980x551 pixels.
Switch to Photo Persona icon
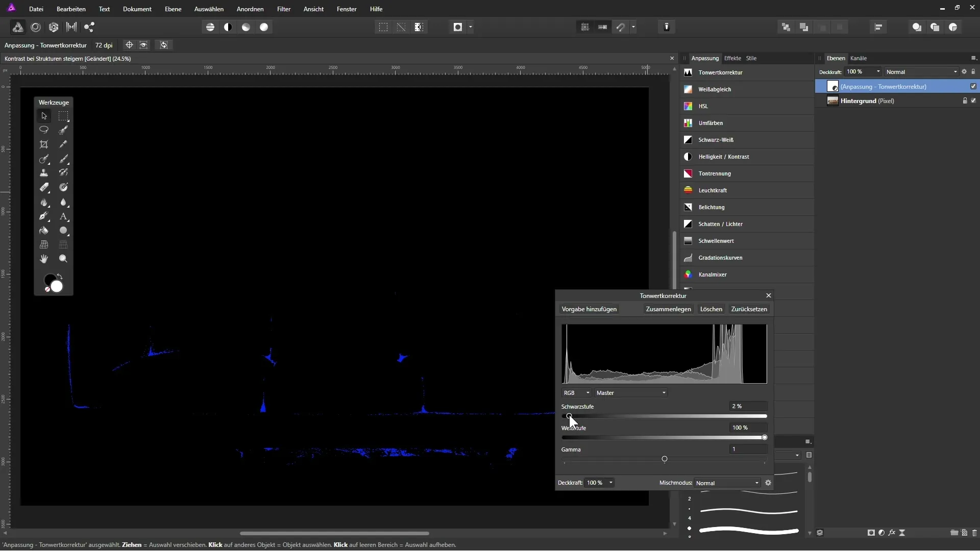[18, 27]
